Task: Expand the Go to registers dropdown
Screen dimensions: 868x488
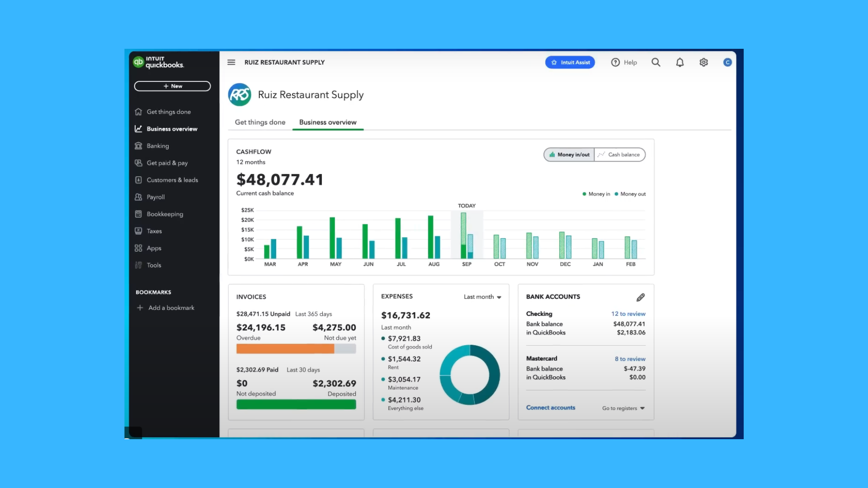Action: point(623,408)
